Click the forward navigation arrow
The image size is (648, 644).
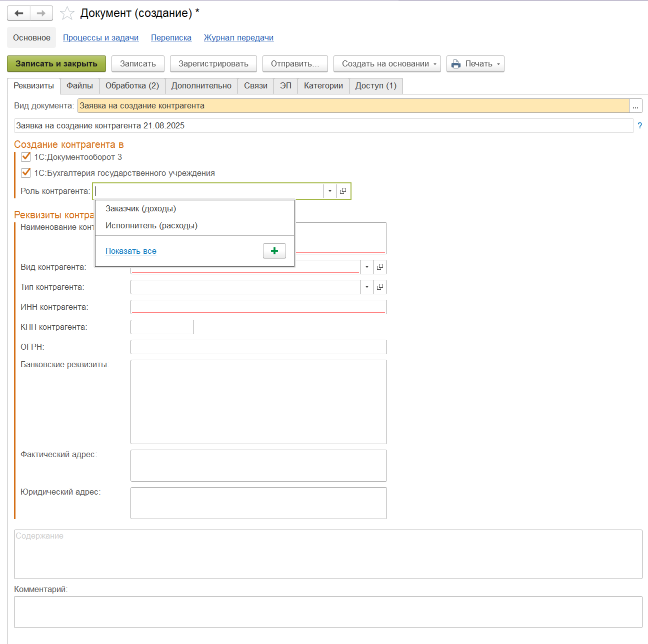(x=41, y=13)
